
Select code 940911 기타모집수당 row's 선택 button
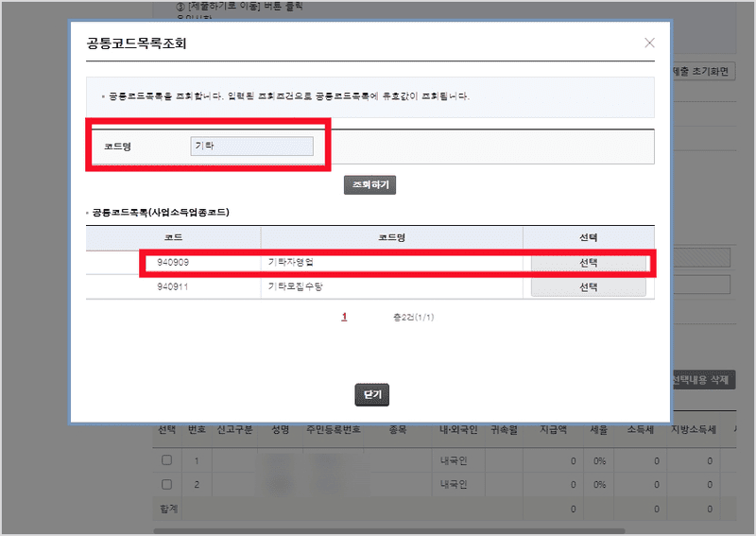tap(588, 287)
